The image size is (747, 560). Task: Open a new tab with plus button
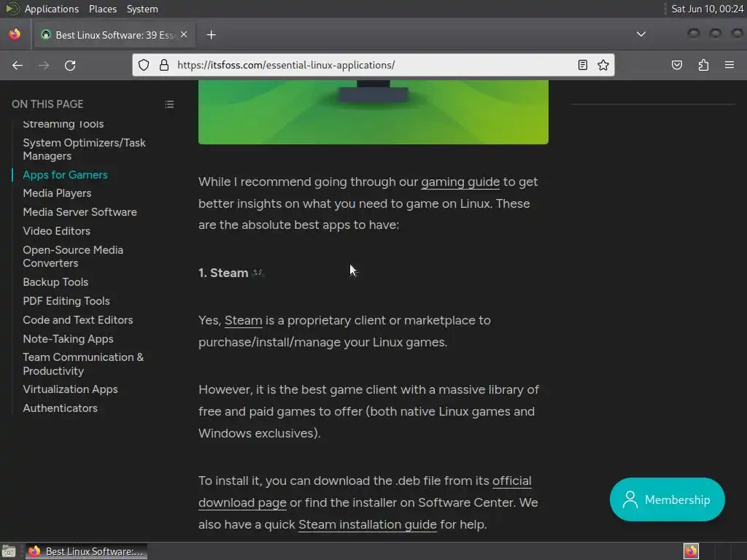[211, 35]
